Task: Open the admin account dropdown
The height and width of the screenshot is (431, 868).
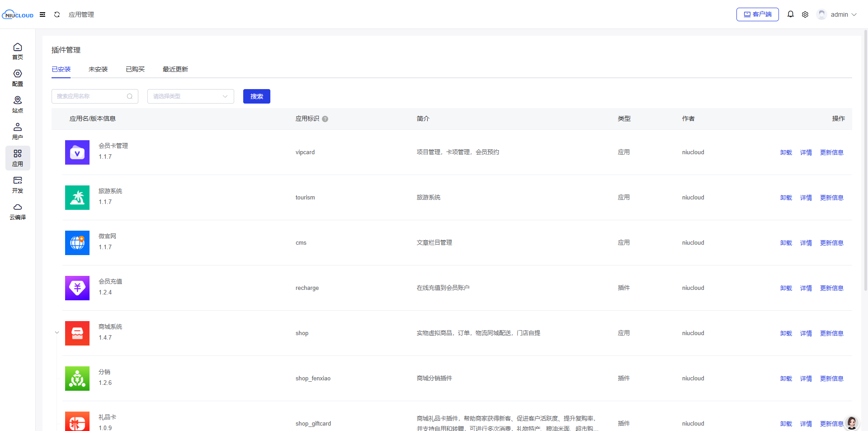Action: click(838, 14)
